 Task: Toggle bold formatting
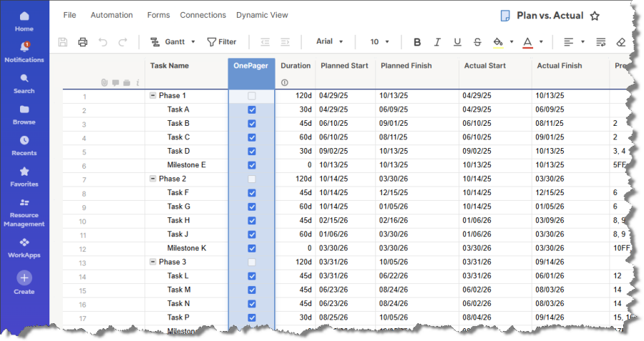(x=417, y=42)
